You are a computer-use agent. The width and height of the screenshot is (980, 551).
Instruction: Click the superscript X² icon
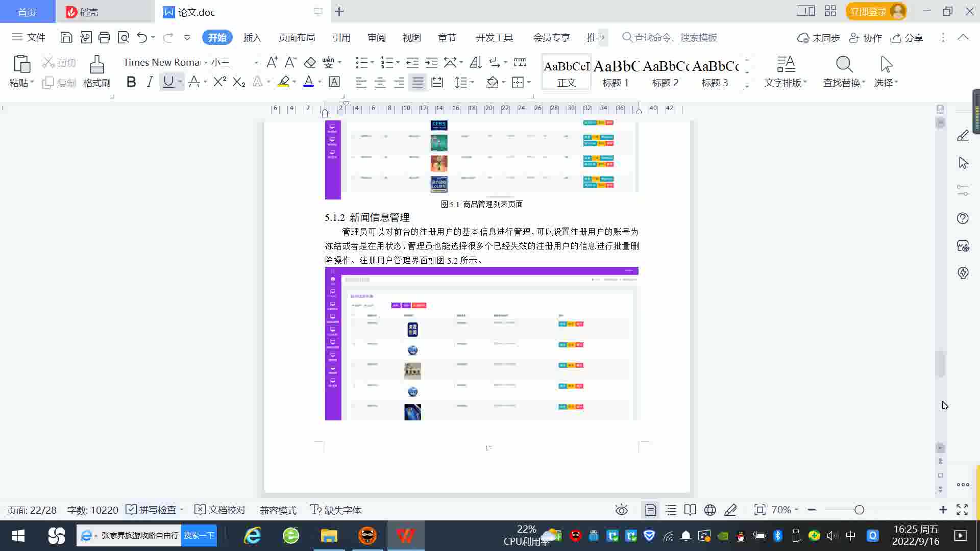point(219,82)
